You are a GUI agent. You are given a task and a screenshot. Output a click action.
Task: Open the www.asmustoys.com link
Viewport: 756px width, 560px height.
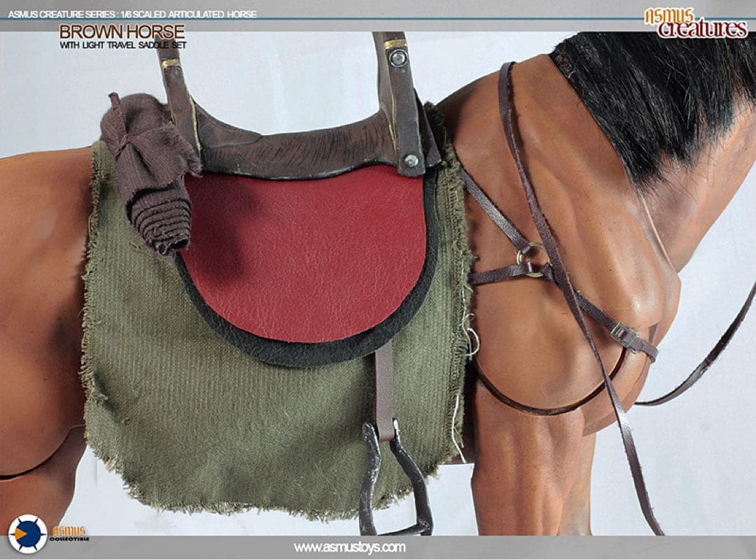coord(349,547)
